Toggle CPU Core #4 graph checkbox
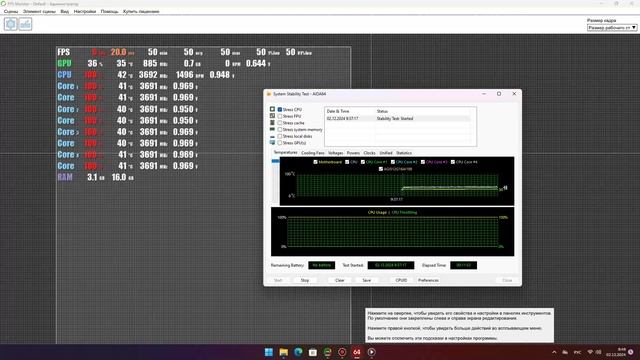Image resolution: width=640 pixels, height=360 pixels. tap(453, 162)
